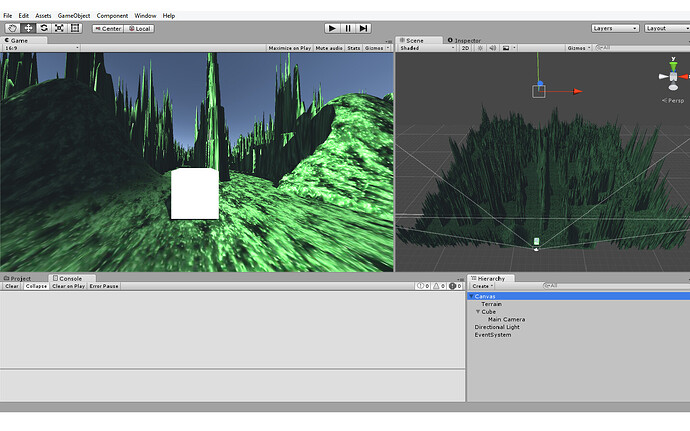The height and width of the screenshot is (431, 690).
Task: Toggle 2D mode in Scene view
Action: pyautogui.click(x=465, y=48)
